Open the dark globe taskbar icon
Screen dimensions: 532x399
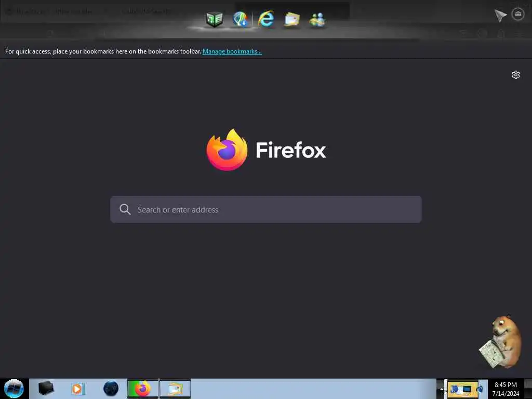tap(111, 389)
